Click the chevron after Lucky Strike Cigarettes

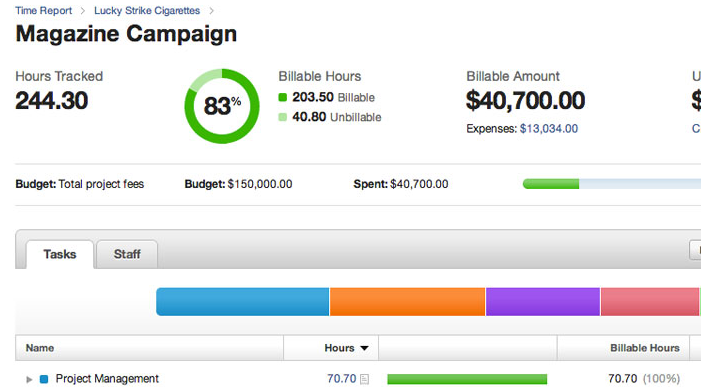(211, 11)
